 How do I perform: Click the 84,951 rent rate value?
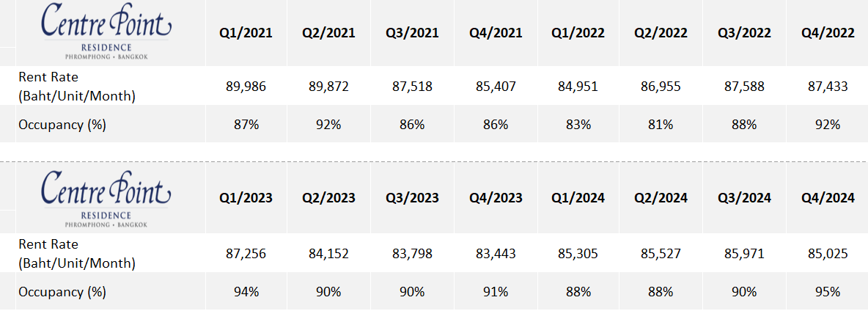(x=578, y=87)
